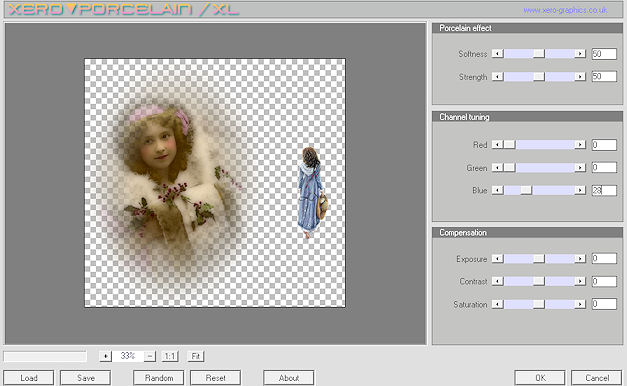Click the Green channel slider thumb
The height and width of the screenshot is (386, 627).
(x=509, y=168)
